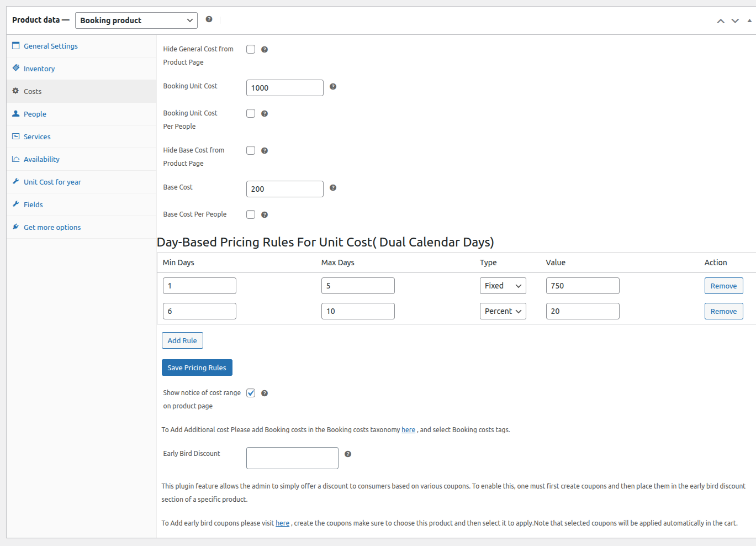This screenshot has width=756, height=546.
Task: Click the Save Pricing Rules button
Action: pyautogui.click(x=197, y=368)
